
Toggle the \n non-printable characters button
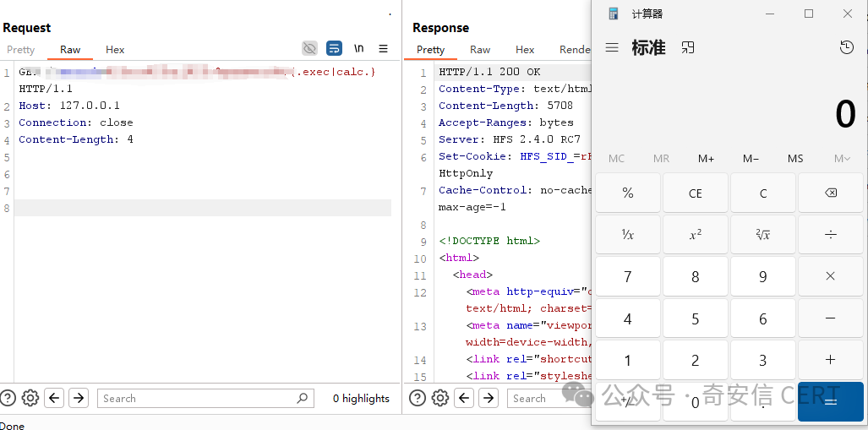358,48
